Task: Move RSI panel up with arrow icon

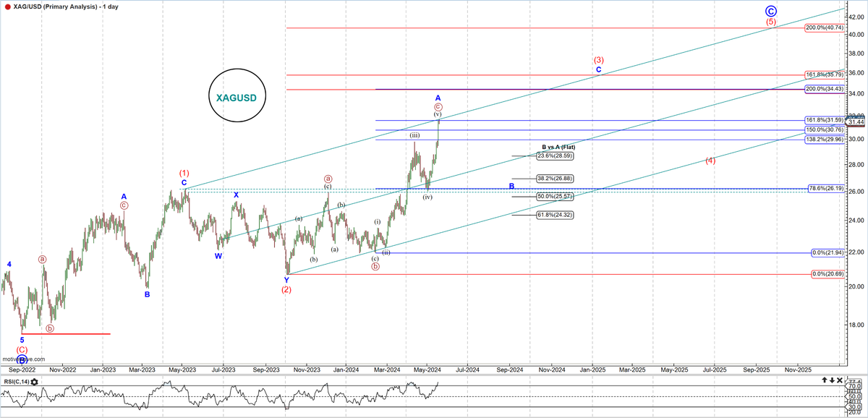Action: (x=824, y=380)
